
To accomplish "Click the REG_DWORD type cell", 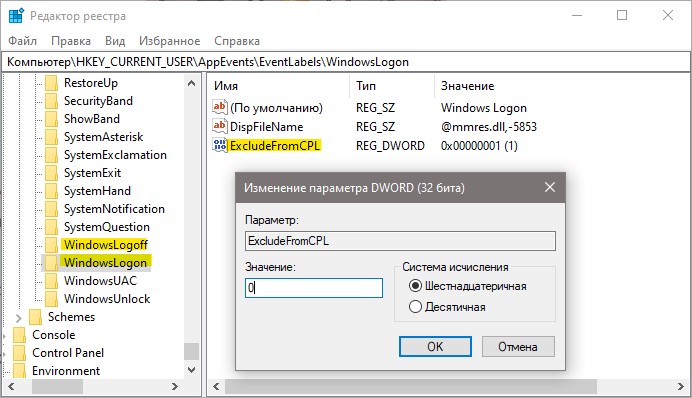I will click(x=390, y=146).
